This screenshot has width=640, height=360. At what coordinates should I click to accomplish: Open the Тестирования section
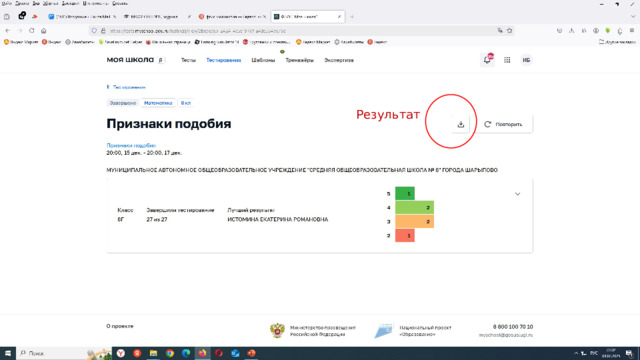[223, 60]
